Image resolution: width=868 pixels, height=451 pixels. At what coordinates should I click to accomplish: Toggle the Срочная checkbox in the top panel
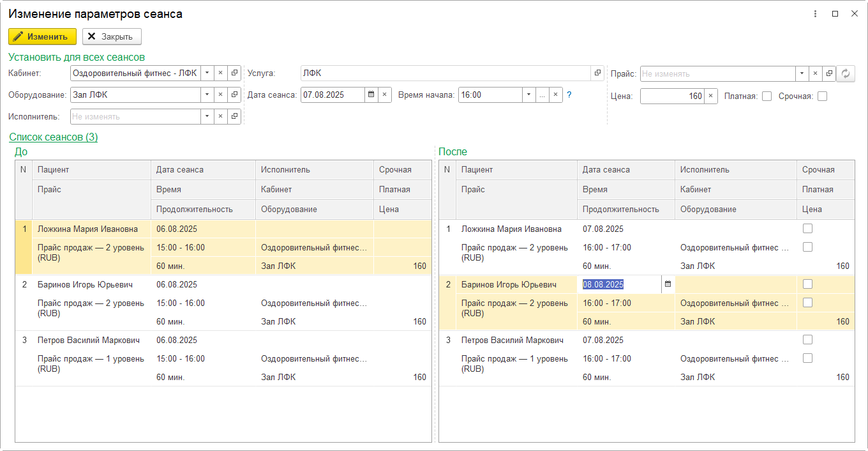pyautogui.click(x=822, y=96)
